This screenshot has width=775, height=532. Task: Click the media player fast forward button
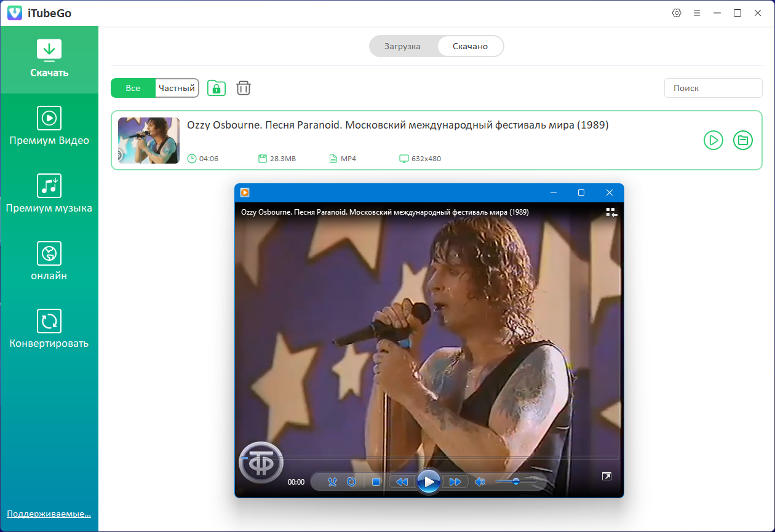[455, 482]
